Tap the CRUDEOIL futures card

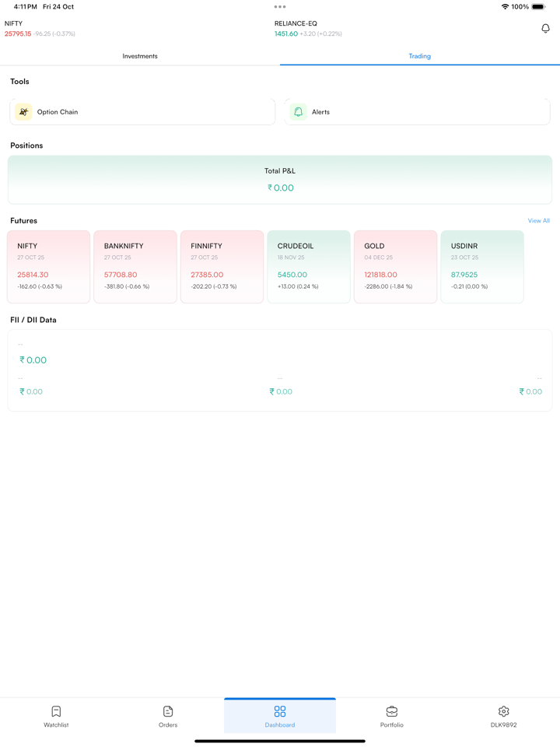pyautogui.click(x=309, y=266)
